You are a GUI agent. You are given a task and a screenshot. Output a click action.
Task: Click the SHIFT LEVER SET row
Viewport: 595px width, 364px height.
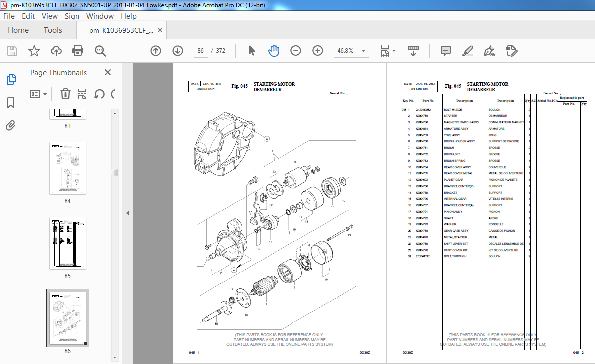tap(456, 244)
